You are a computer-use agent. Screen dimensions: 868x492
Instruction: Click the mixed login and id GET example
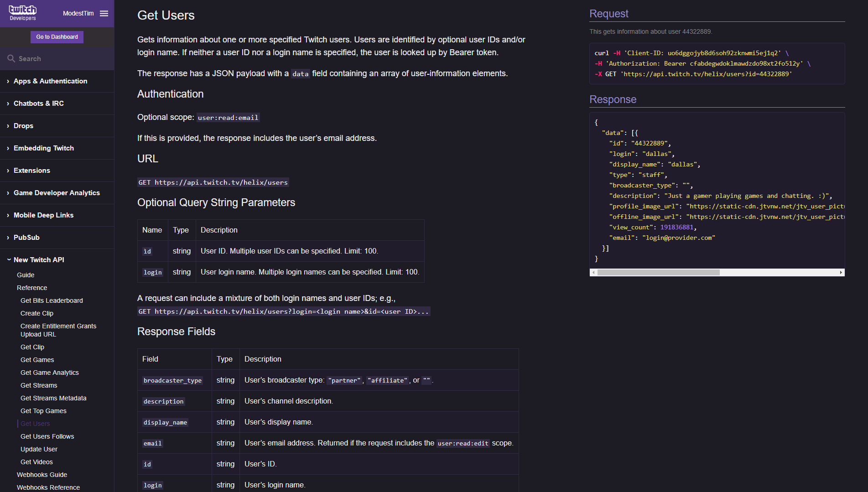point(284,311)
